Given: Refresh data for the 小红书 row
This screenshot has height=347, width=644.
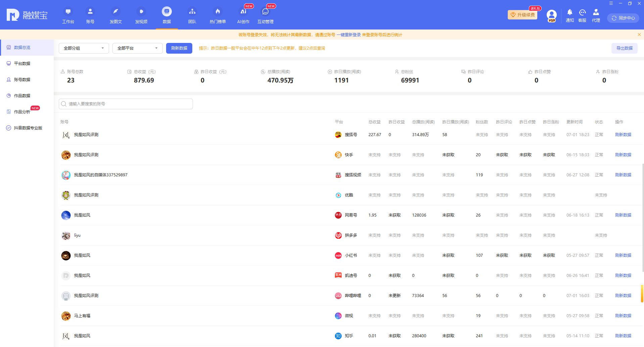Looking at the screenshot, I should tap(623, 255).
